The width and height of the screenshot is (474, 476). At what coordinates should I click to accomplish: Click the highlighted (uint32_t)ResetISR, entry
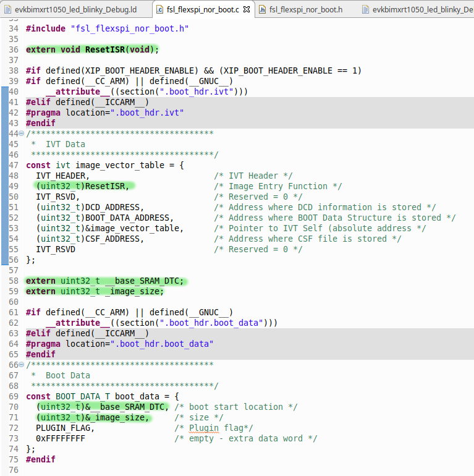(83, 186)
